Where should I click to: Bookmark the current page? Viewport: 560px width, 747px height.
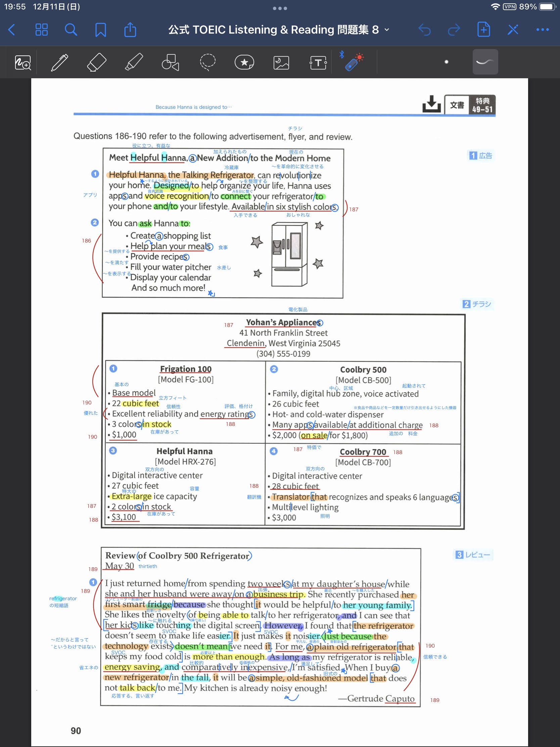pos(101,30)
